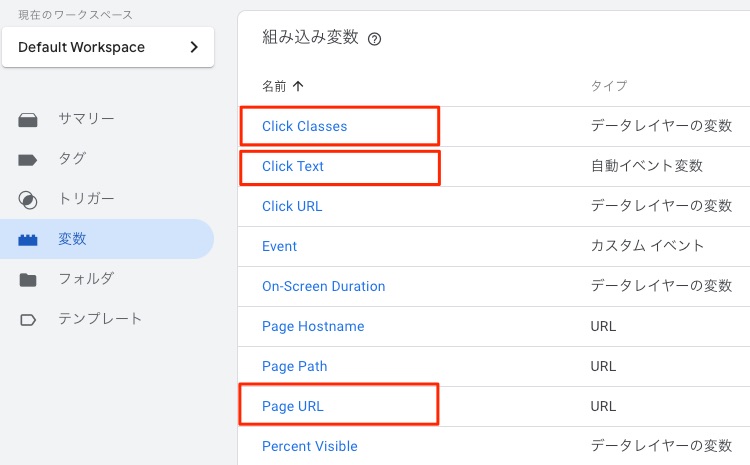Select the テンプレート menu item
The height and width of the screenshot is (465, 750).
(x=100, y=319)
